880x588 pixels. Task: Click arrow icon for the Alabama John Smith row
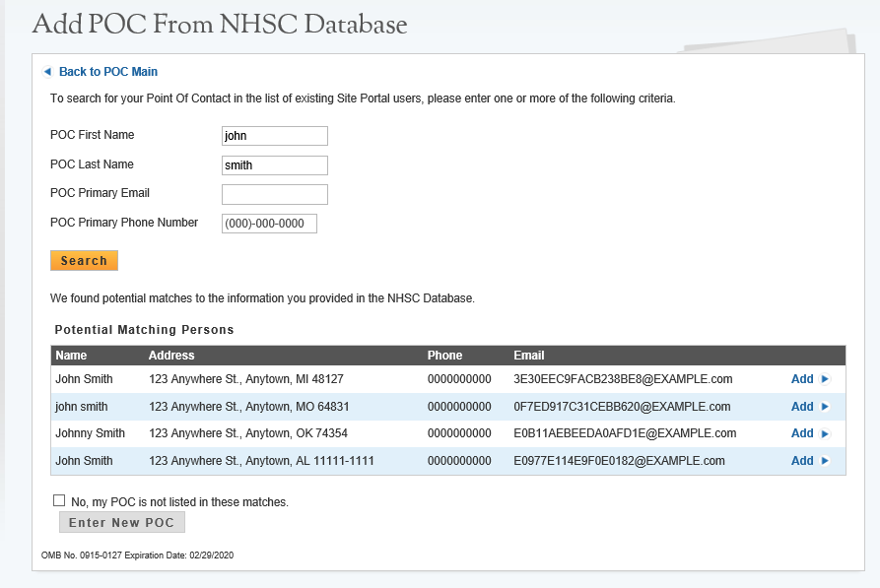pyautogui.click(x=826, y=461)
